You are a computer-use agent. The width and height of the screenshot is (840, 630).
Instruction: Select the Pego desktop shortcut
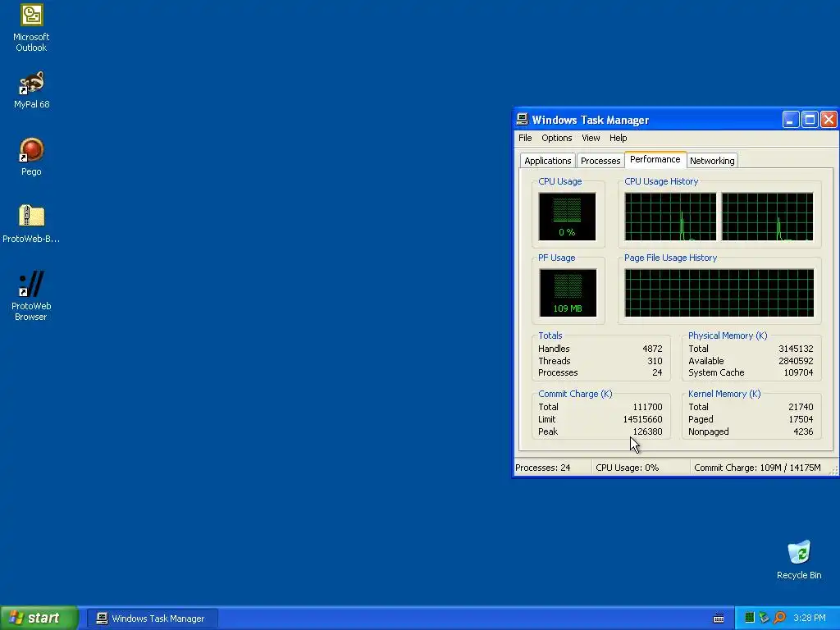pyautogui.click(x=31, y=157)
